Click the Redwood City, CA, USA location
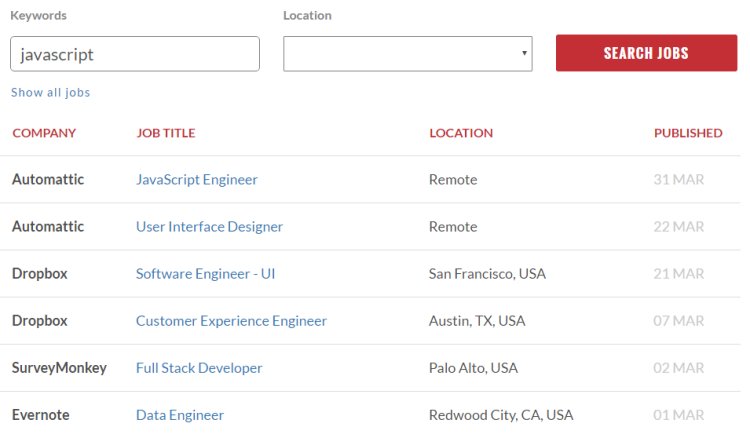 pyautogui.click(x=501, y=415)
